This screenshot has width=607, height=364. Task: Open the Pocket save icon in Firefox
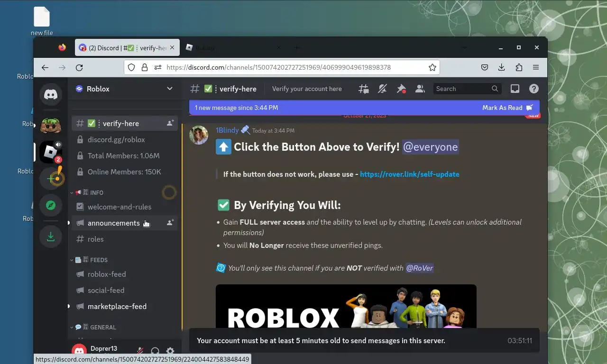coord(485,67)
